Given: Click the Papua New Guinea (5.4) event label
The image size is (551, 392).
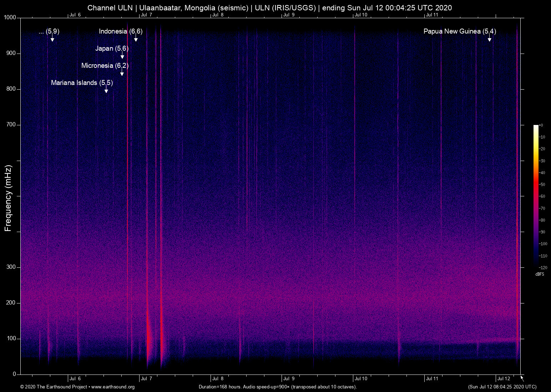Looking at the screenshot, I should coord(459,31).
